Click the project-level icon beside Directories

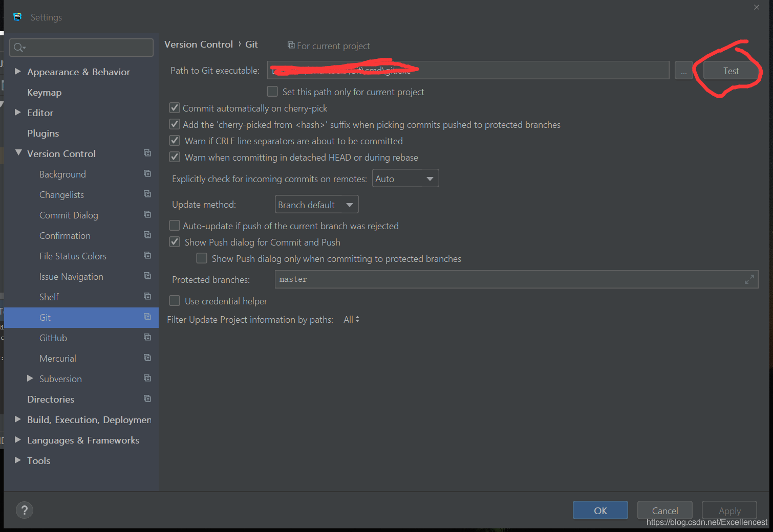(147, 398)
